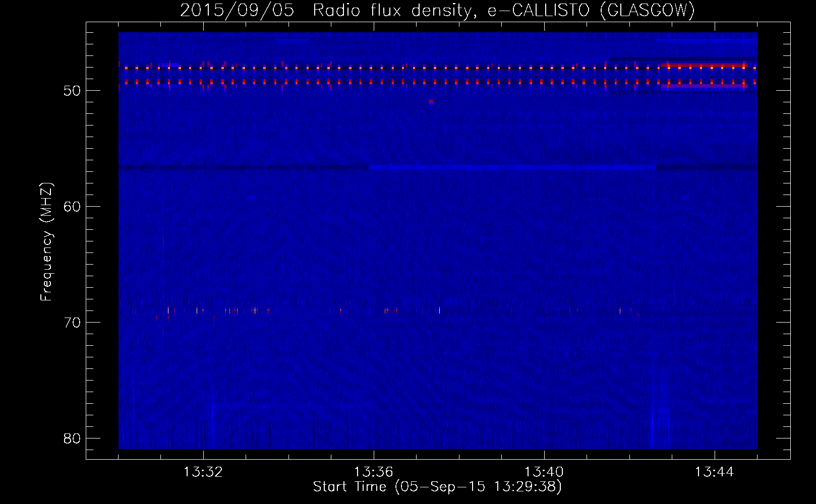Select the 80 MHz frequency tick label
The height and width of the screenshot is (504, 816).
pos(72,438)
